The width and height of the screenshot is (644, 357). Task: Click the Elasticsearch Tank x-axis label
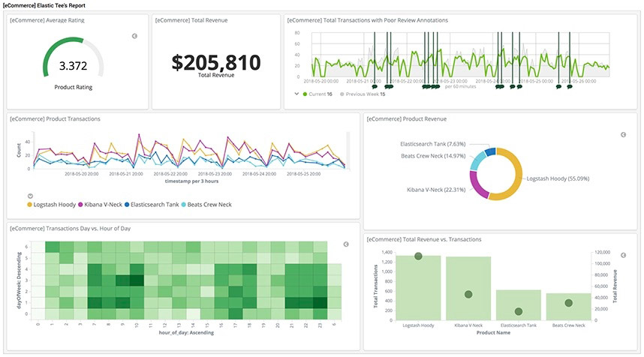[519, 325]
